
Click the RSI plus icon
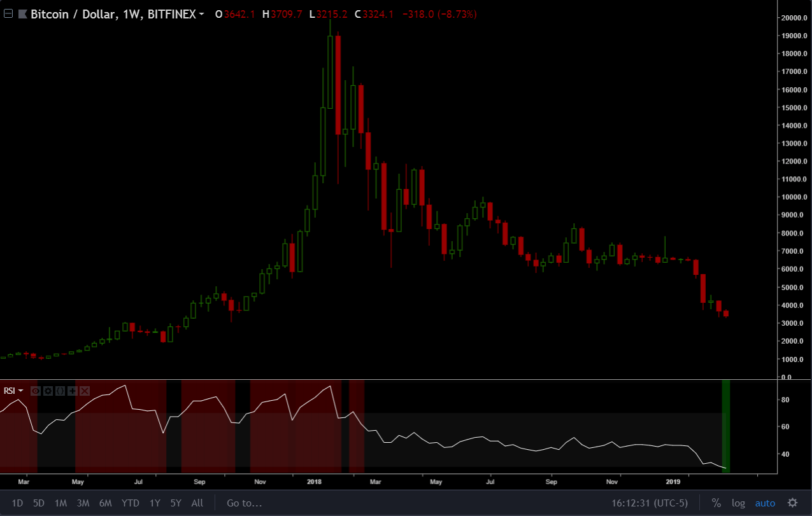73,391
